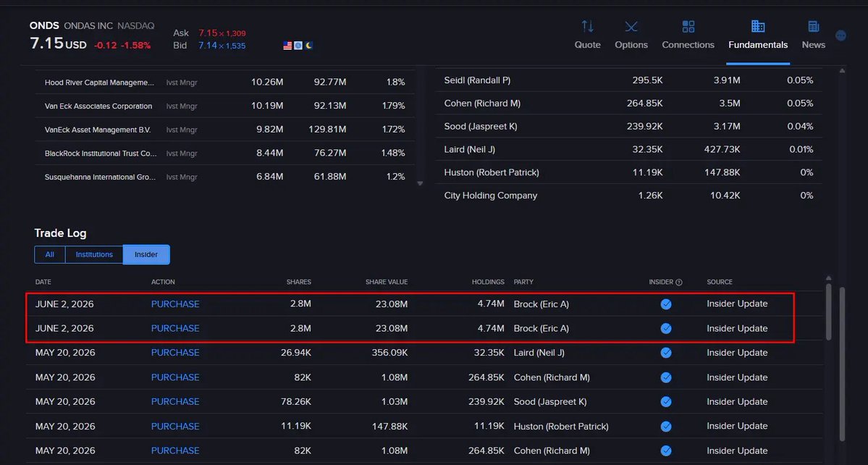Image resolution: width=868 pixels, height=465 pixels.
Task: Click 26.94K shares in Laird row
Action: tap(295, 353)
